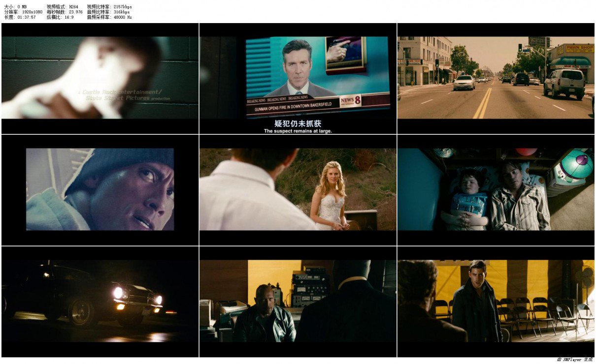Click the 'PAWN SHOP' sign in street thumbnail

[579, 49]
